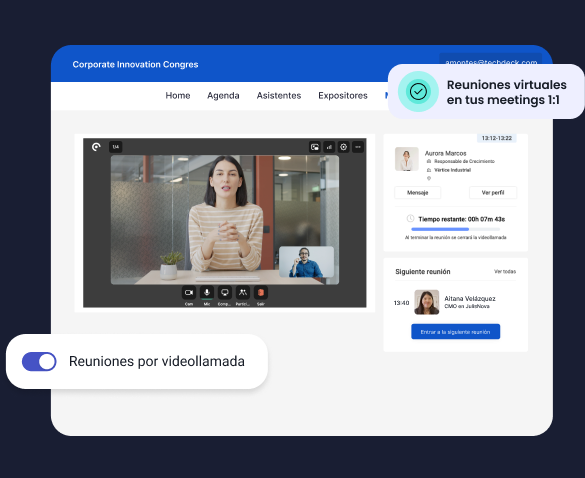The width and height of the screenshot is (585, 478).
Task: Click the Corporate Innovation Congres title
Action: [x=135, y=64]
